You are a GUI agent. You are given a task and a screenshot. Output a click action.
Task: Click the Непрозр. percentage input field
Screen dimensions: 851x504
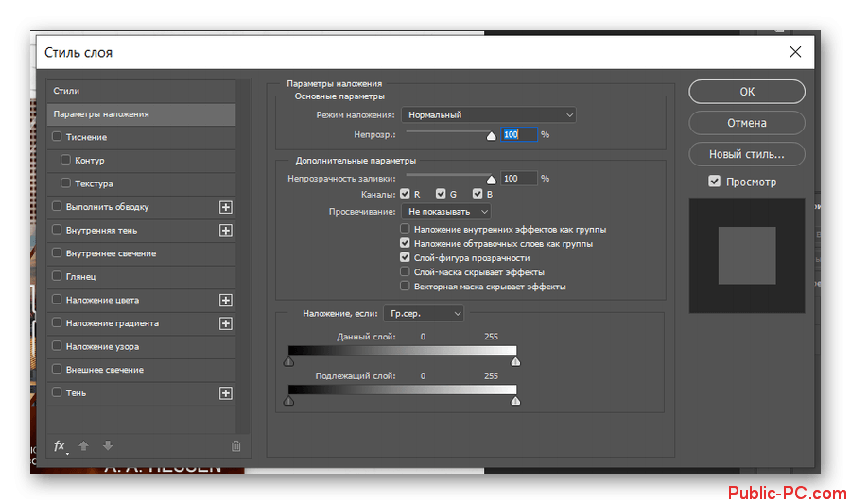[519, 134]
